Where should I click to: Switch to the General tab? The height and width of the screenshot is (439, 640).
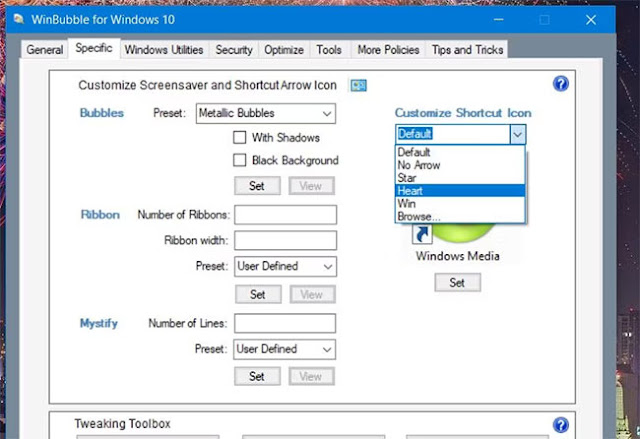coord(44,50)
